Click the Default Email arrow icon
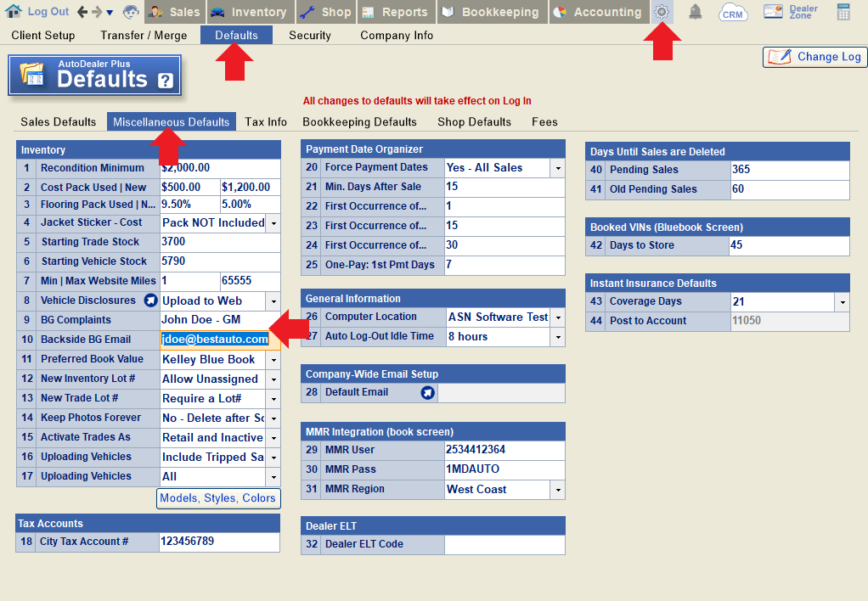The height and width of the screenshot is (601, 868). (x=427, y=392)
